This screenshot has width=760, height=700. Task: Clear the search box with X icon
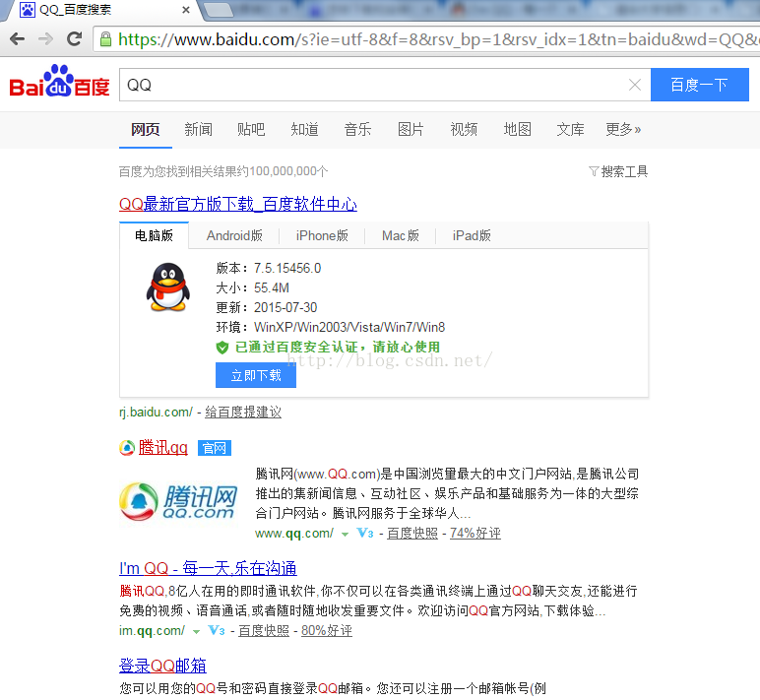tap(635, 85)
